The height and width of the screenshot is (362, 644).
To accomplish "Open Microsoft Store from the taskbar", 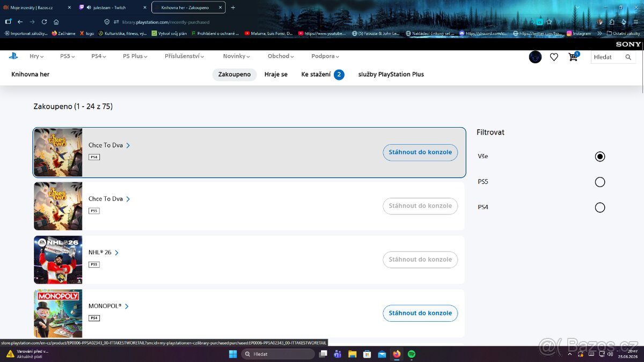I will pyautogui.click(x=367, y=354).
